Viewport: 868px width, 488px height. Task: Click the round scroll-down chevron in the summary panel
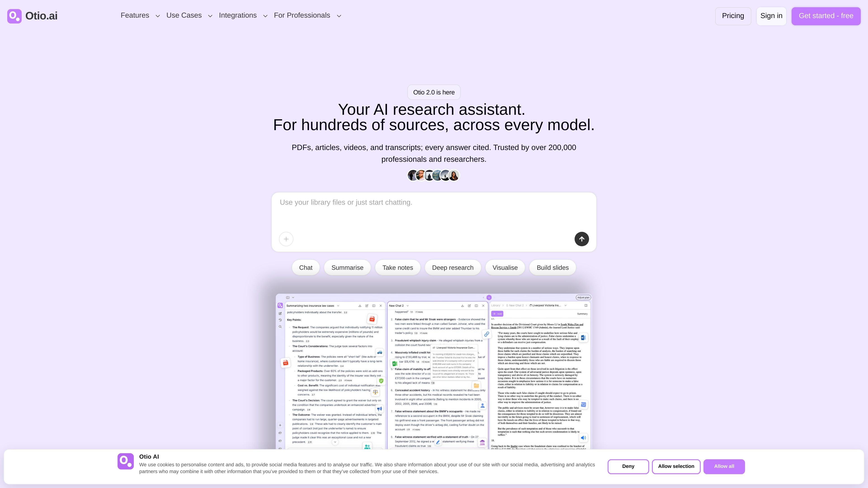tap(335, 442)
